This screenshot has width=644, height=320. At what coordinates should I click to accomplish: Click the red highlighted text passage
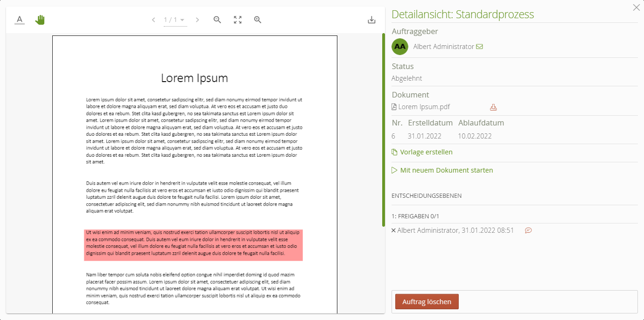[194, 243]
